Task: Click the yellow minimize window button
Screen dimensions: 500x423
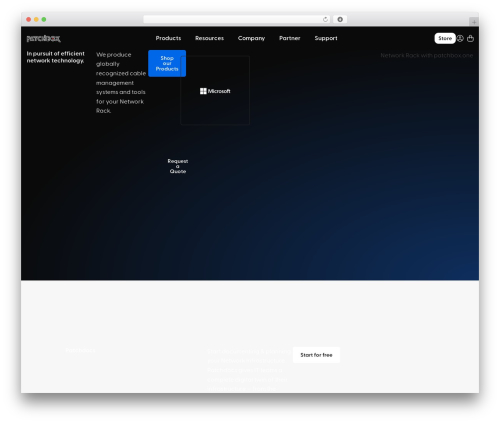Action: click(36, 19)
